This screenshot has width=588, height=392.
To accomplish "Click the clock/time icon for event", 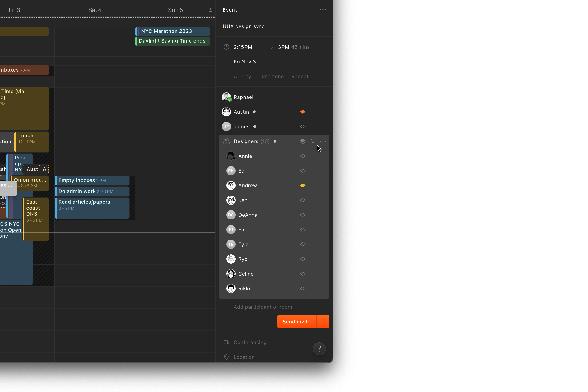I will click(225, 47).
